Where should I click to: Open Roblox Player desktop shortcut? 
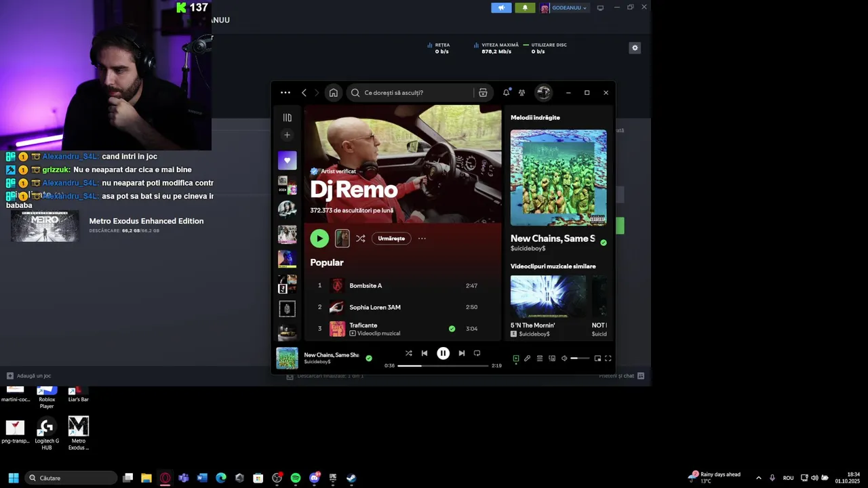[x=47, y=397]
